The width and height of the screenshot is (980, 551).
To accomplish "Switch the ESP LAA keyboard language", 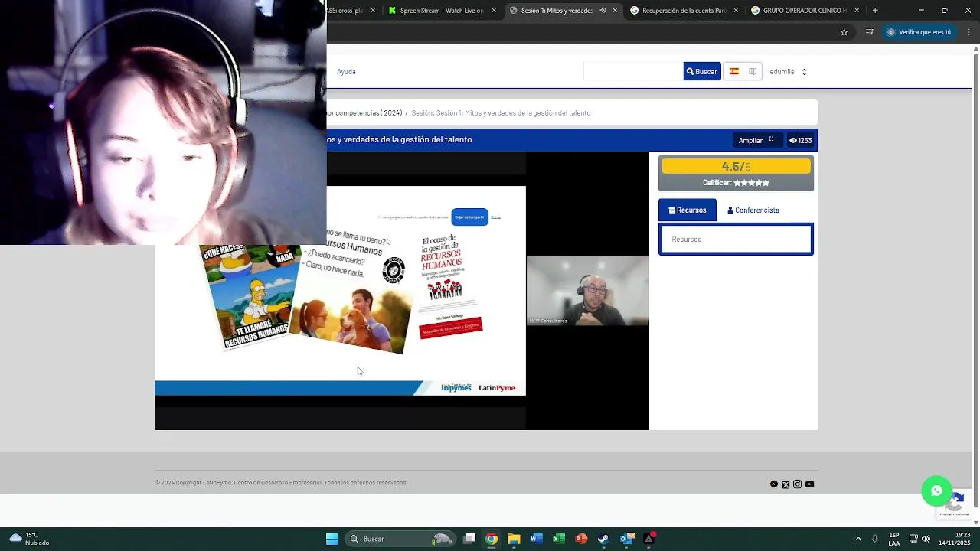I will pyautogui.click(x=894, y=539).
